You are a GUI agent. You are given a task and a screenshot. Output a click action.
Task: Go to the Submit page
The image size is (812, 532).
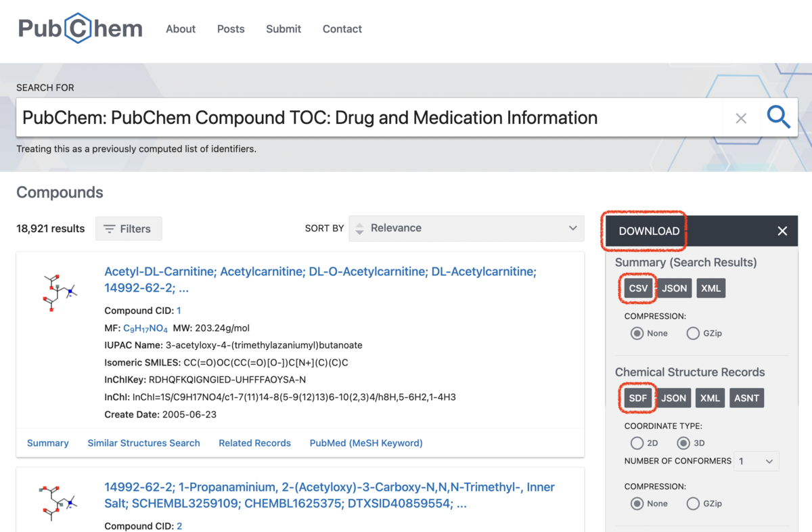pyautogui.click(x=284, y=29)
